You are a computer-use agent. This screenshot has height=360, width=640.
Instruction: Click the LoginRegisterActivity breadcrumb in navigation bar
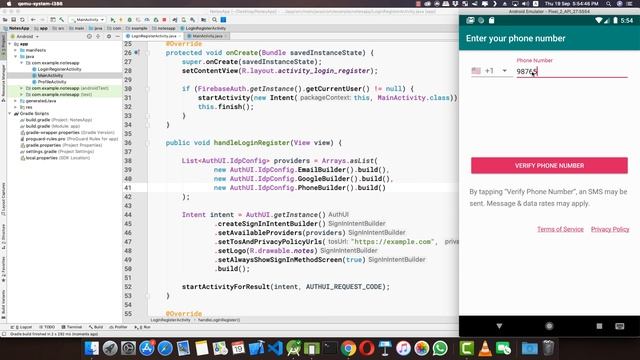point(202,28)
